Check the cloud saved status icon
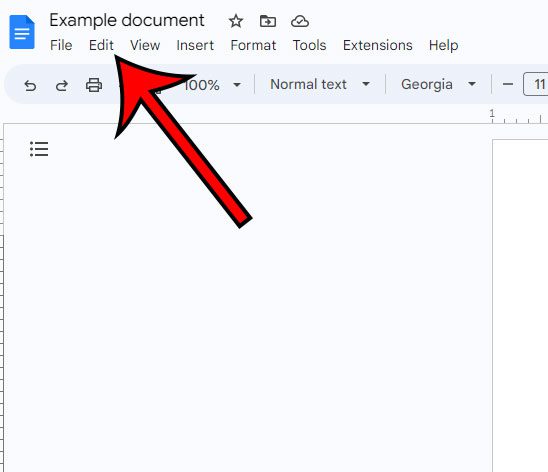Screen dimensions: 548x472 pos(300,21)
